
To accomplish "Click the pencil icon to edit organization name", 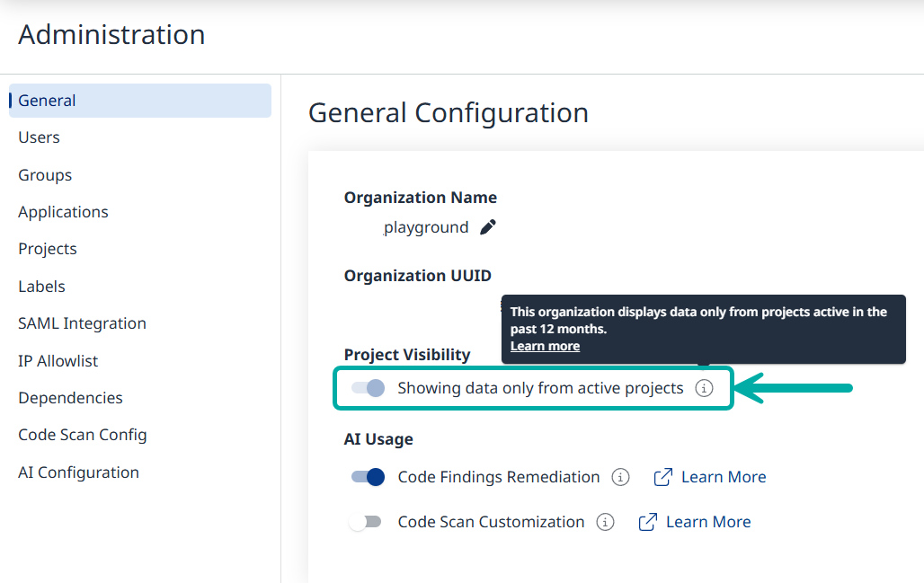I will 488,227.
